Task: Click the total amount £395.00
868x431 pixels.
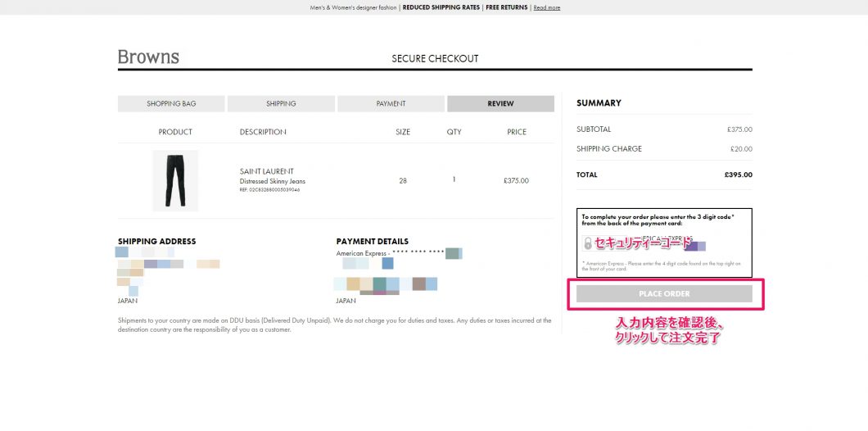Action: (x=739, y=175)
